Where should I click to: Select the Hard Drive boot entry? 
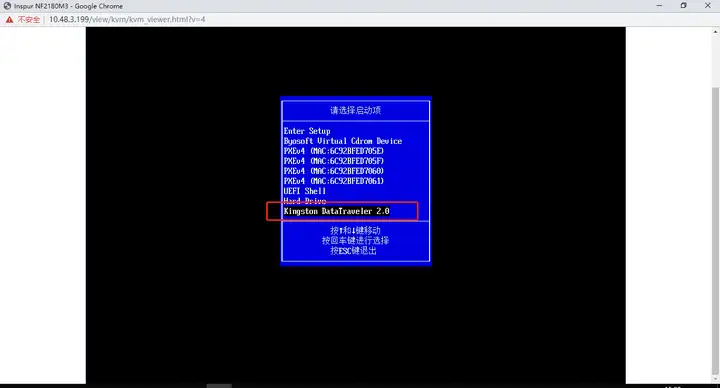click(x=305, y=201)
